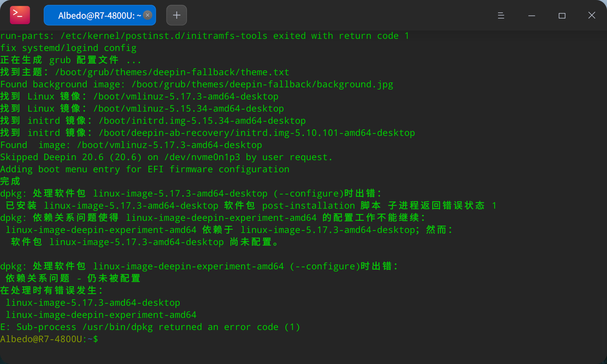Click the Albedo@R7-4800U:~$ shell prompt line
Viewport: 607px width, 364px height.
click(x=49, y=339)
